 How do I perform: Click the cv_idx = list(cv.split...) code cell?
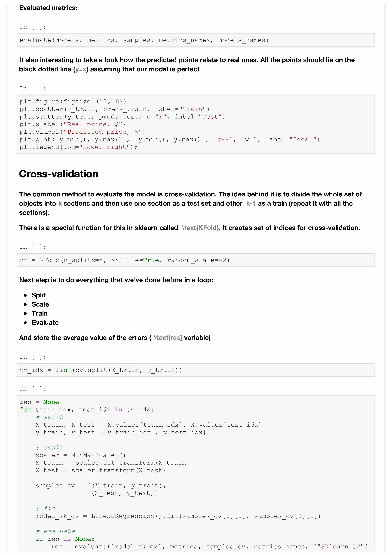coord(101,370)
